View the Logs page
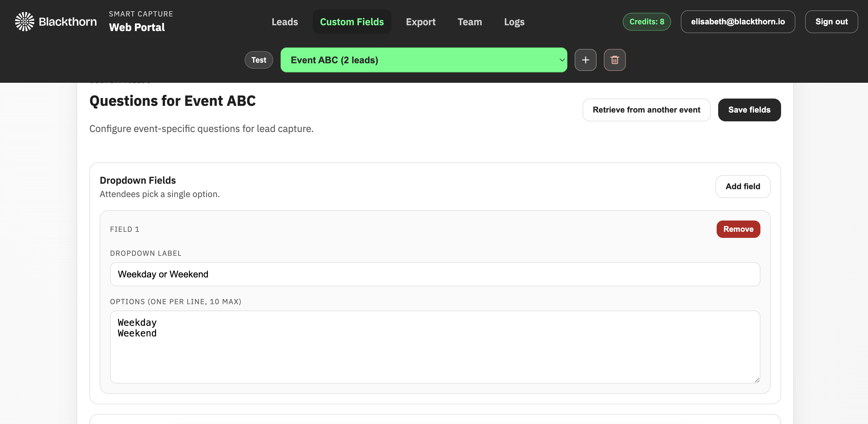 point(514,22)
